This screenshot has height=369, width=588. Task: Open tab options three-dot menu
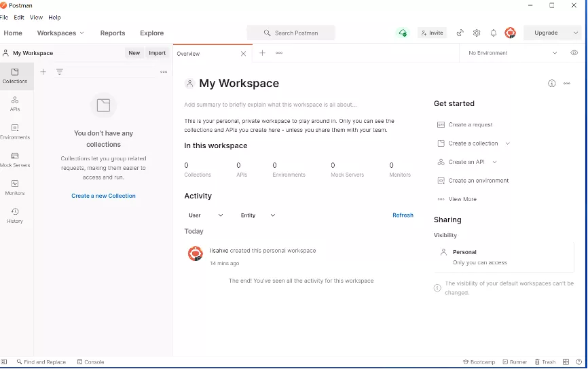279,53
